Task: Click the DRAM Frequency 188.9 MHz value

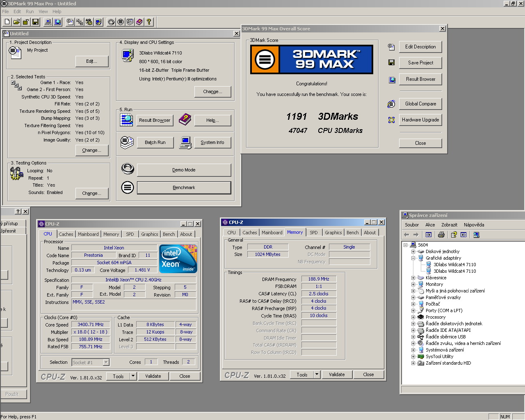Action: (319, 279)
